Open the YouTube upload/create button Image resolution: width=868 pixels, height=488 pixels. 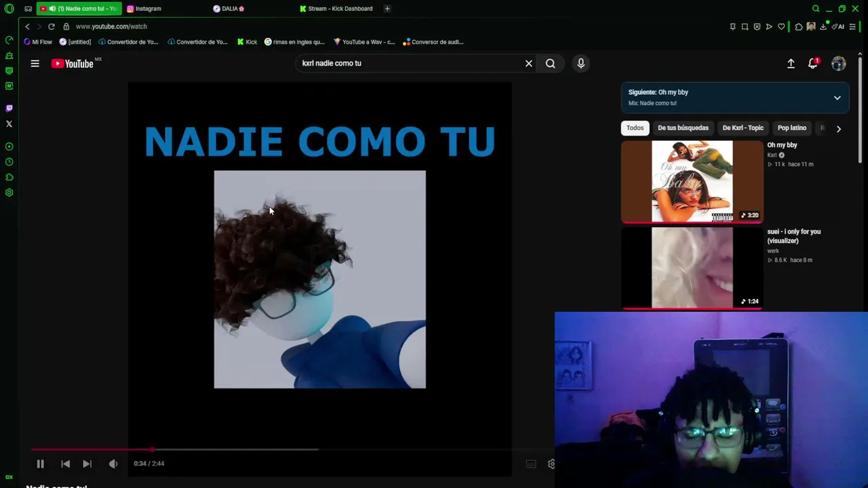[x=791, y=64]
